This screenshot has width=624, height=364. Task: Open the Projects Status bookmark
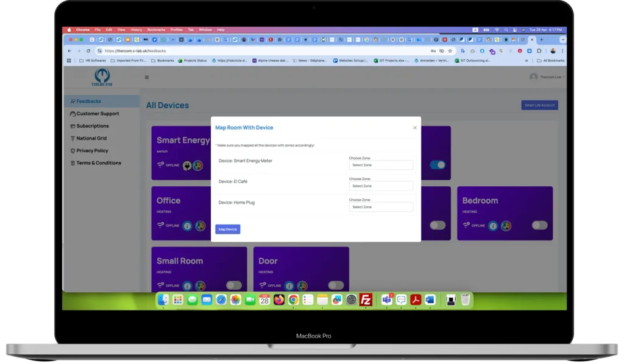192,61
